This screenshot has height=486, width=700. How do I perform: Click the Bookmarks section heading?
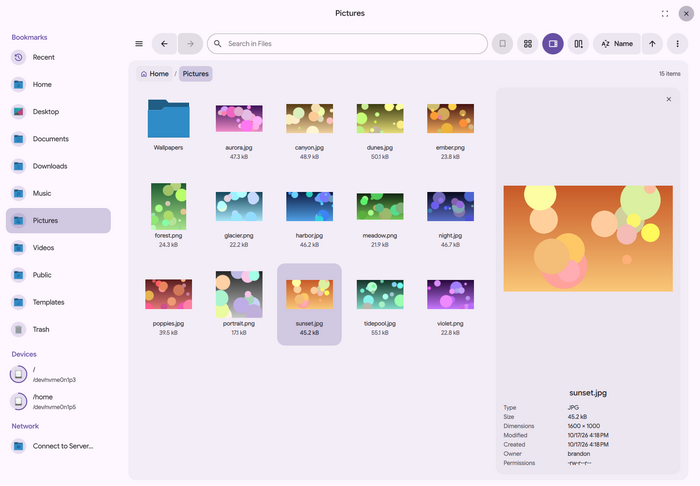(29, 37)
